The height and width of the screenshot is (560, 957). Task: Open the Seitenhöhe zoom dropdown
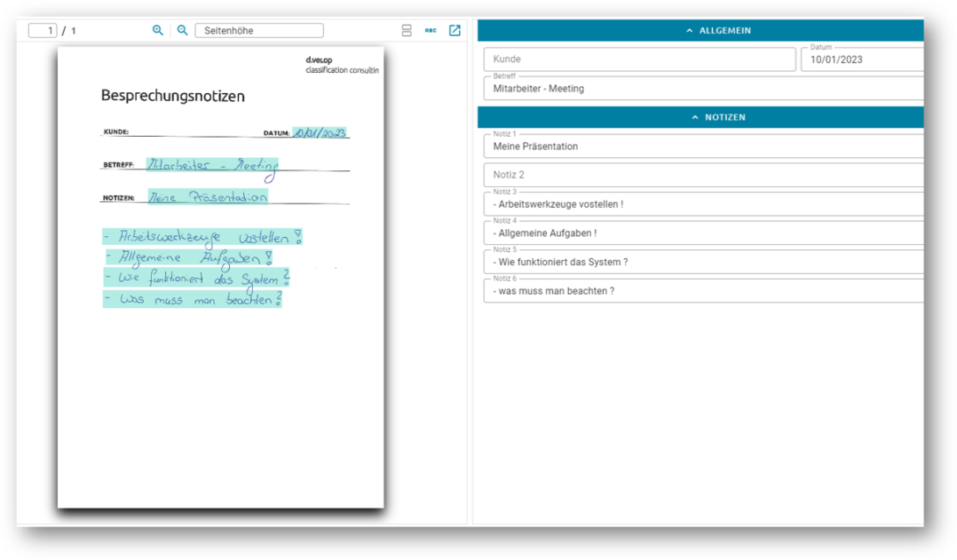pos(259,31)
